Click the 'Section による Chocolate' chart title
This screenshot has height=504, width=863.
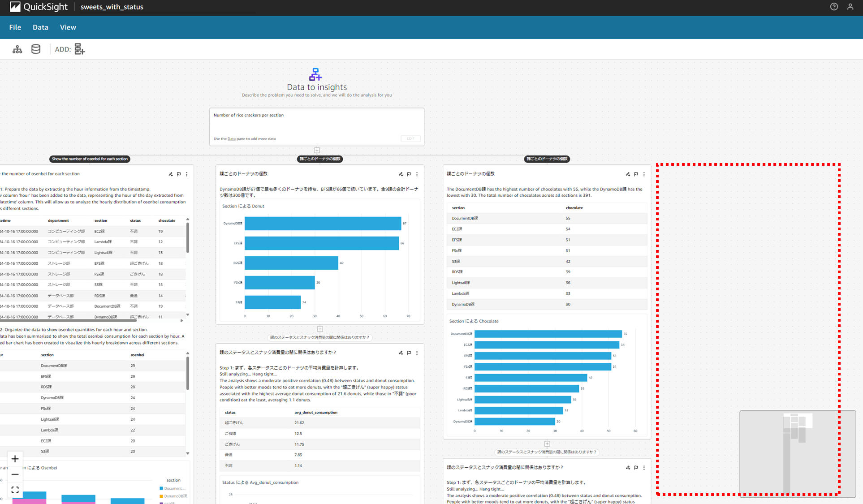click(474, 321)
